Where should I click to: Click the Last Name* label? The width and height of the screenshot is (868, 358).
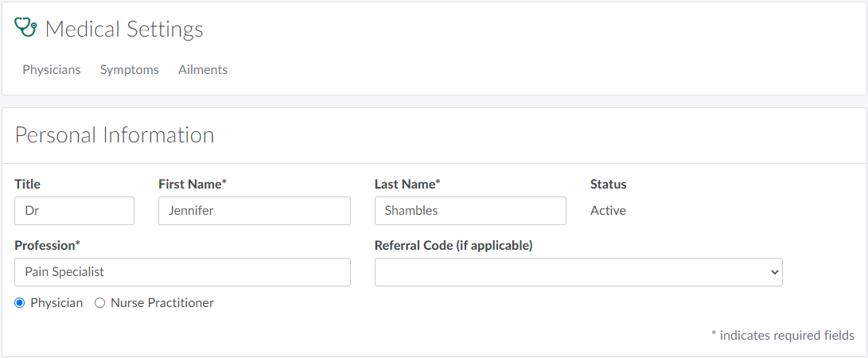point(407,184)
